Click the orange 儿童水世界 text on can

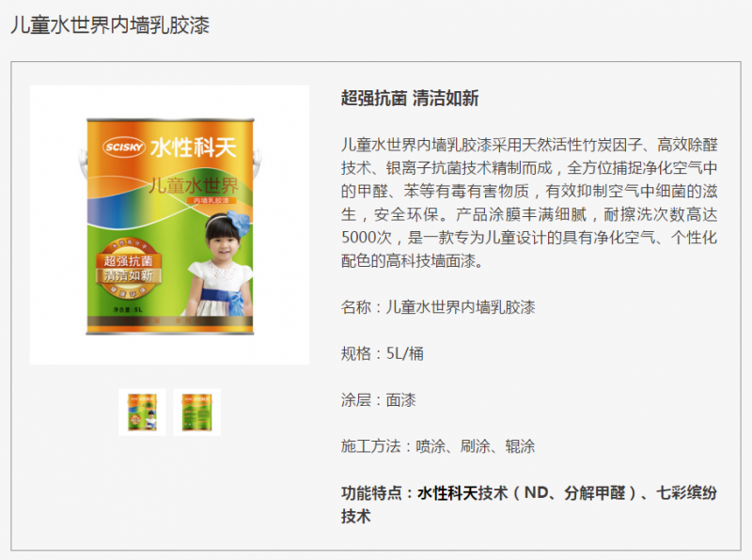pos(194,185)
